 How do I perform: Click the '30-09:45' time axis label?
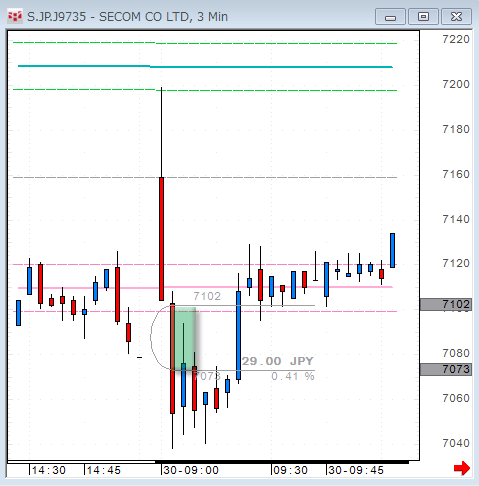coord(356,470)
